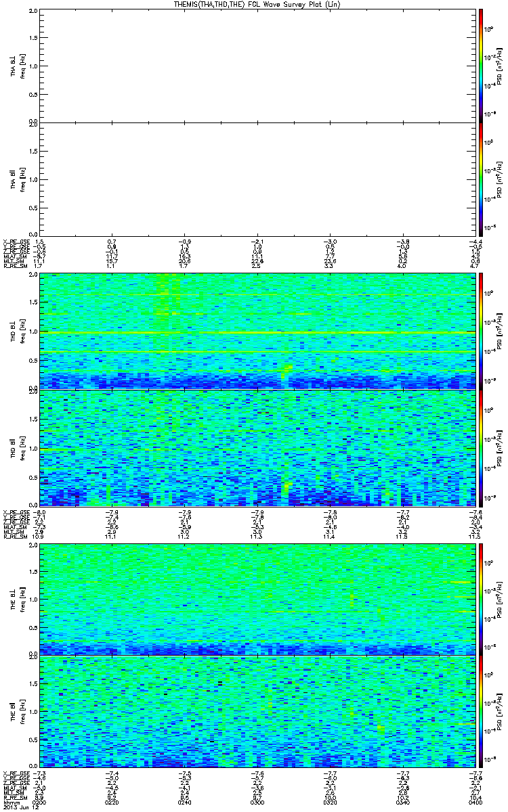Click the 'THA B∥ freq [Hz]' axis label
This screenshot has width=508, height=812.
17,179
